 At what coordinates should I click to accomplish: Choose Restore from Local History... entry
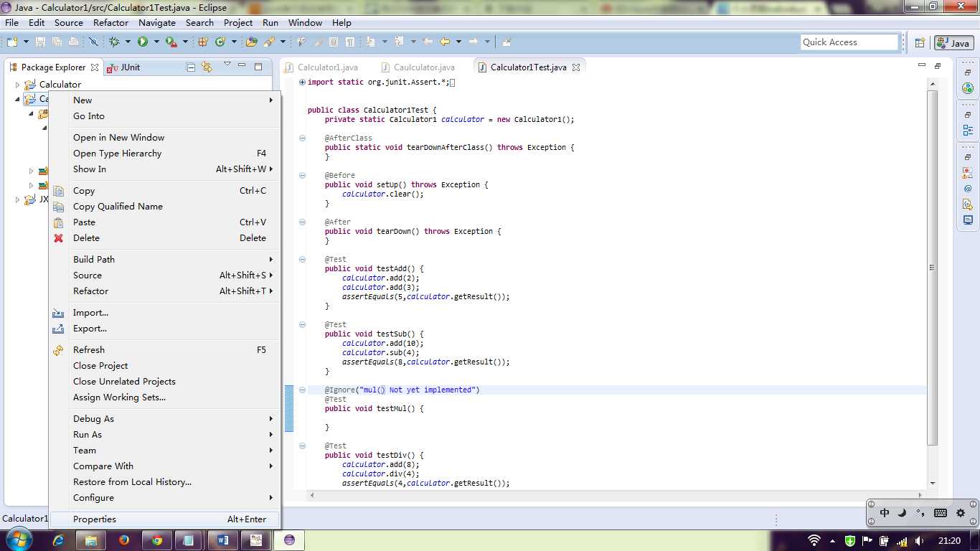164,482
